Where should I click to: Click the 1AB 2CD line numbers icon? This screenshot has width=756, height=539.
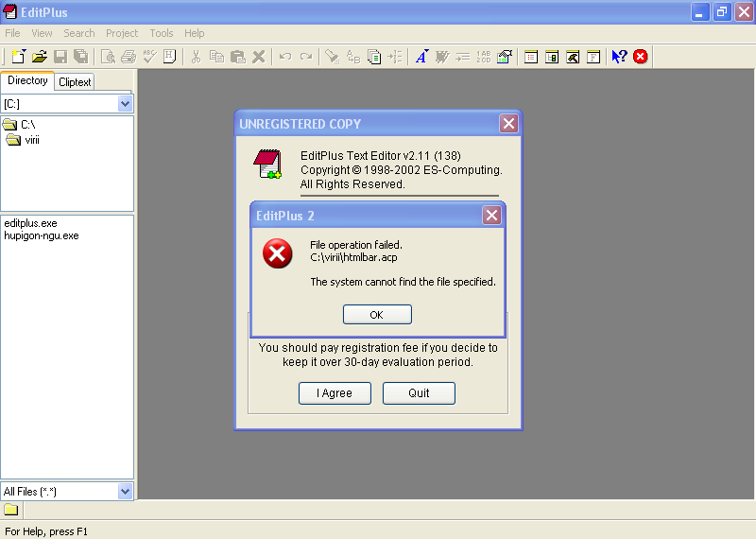pyautogui.click(x=484, y=57)
